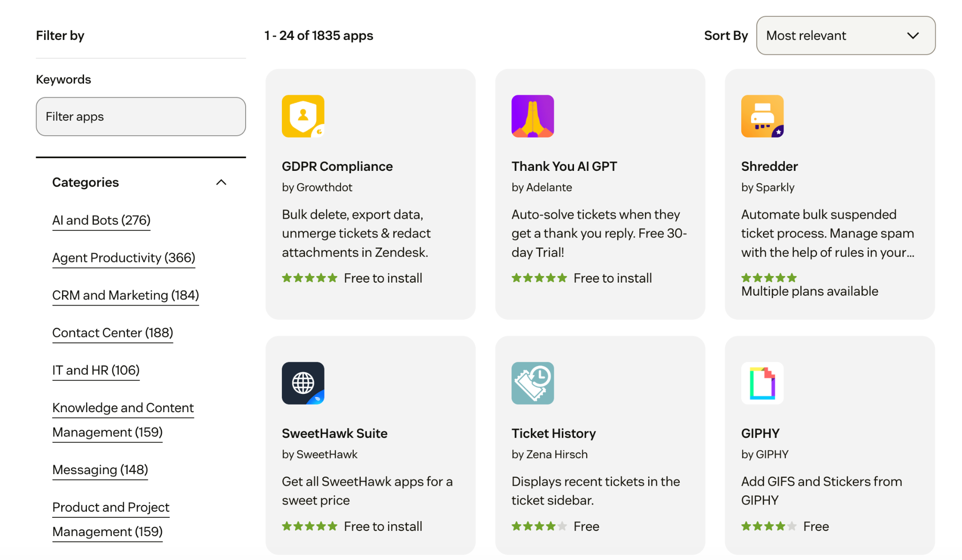This screenshot has width=962, height=560.
Task: Click 'by Adelante' developer text
Action: tap(542, 187)
